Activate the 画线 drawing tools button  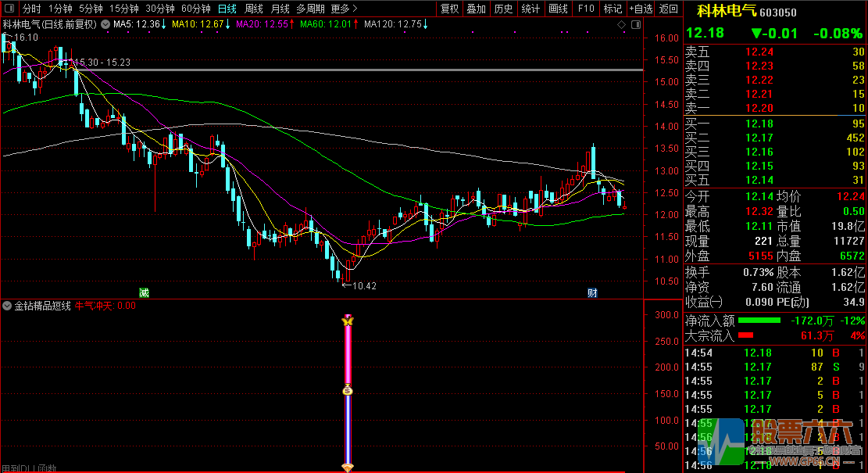[558, 9]
